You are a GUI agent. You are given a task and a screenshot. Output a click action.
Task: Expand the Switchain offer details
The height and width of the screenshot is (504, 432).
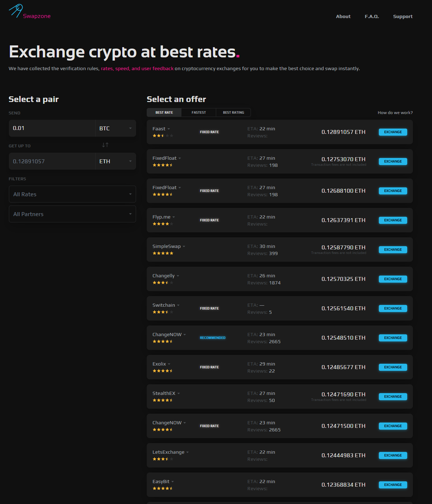178,305
